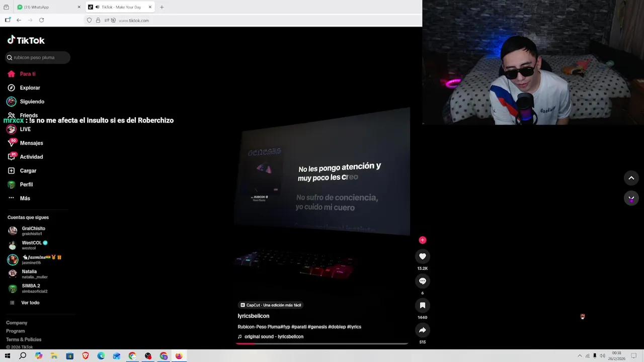Open the video comments bubble
The width and height of the screenshot is (644, 362).
423,281
